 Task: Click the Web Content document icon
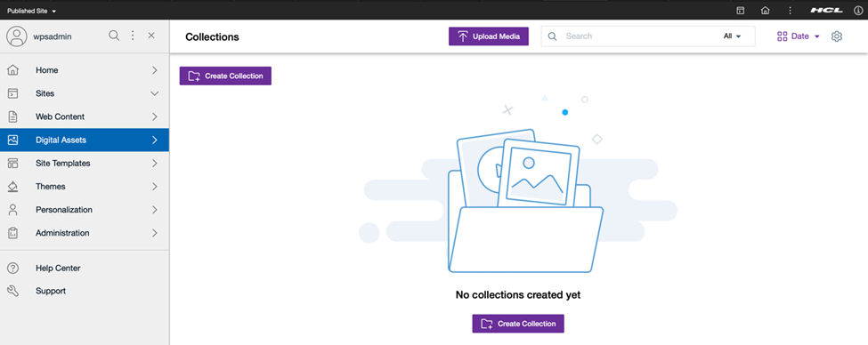12,116
